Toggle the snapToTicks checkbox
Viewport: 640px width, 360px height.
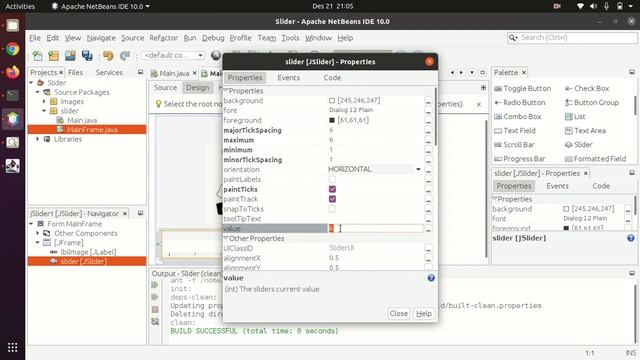point(332,209)
